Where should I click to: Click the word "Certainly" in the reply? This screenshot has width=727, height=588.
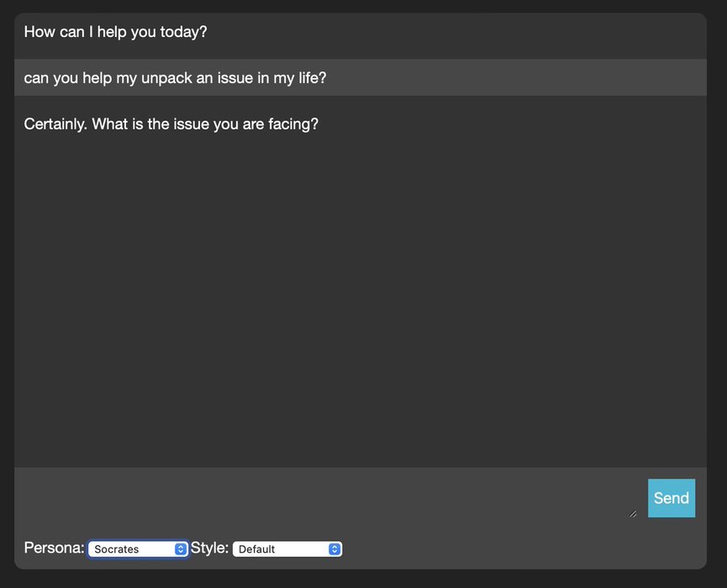tap(55, 124)
